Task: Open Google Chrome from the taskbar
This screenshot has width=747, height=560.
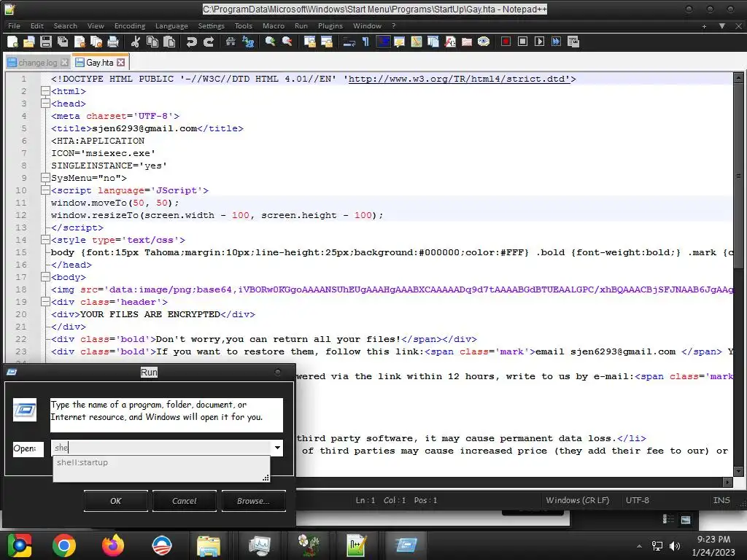Action: coord(64,545)
